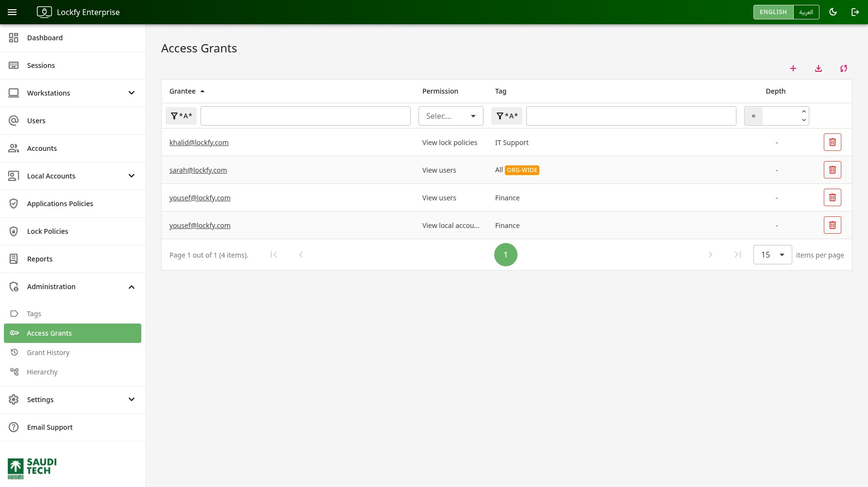Select page 1 pagination button
The image size is (868, 487).
(x=506, y=255)
